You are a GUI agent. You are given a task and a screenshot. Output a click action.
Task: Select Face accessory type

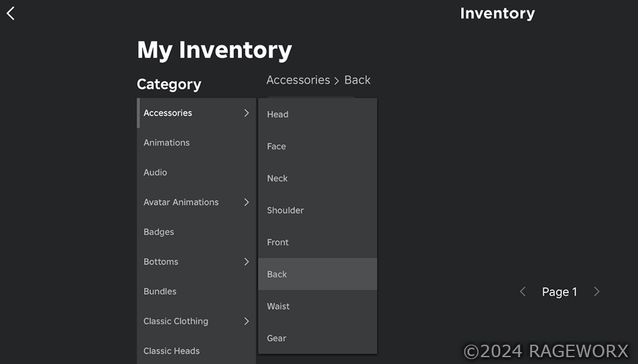(317, 146)
